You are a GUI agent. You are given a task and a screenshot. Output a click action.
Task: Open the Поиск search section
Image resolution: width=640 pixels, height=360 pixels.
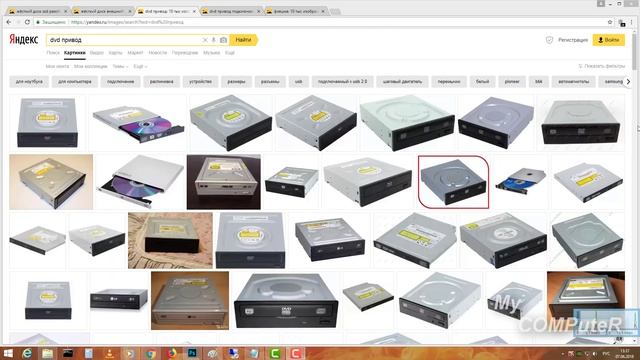pos(53,53)
